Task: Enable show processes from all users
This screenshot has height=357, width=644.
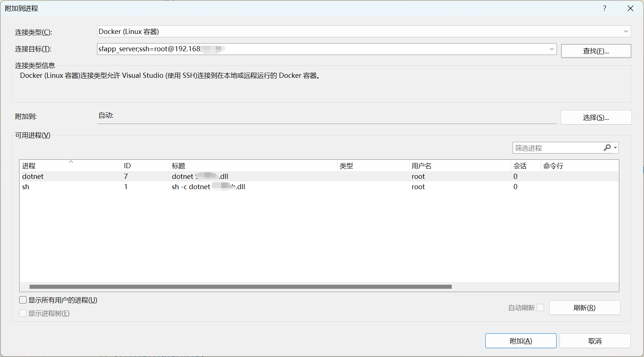Action: tap(23, 300)
